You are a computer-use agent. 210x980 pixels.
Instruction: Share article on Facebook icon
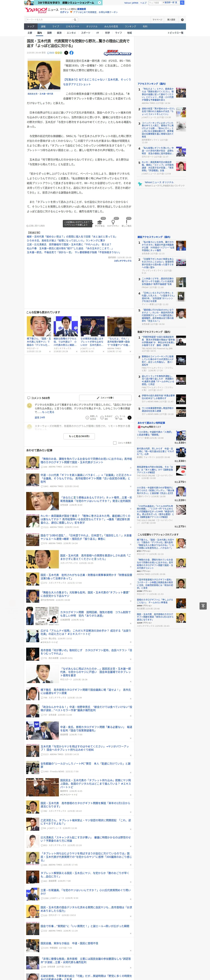(x=71, y=53)
